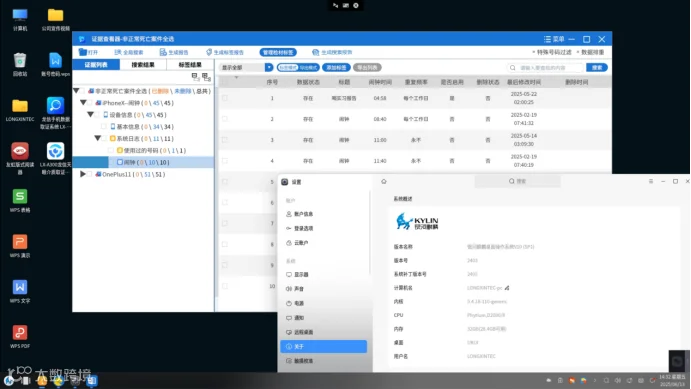The width and height of the screenshot is (691, 389).
Task: Collapse the 系统日志 tree node
Action: 97,138
